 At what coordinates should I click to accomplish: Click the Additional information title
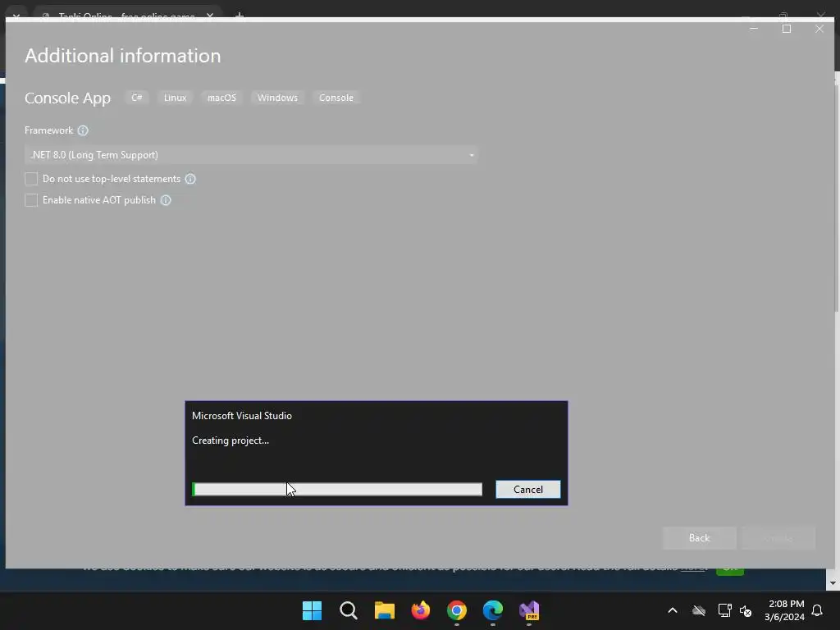point(123,56)
